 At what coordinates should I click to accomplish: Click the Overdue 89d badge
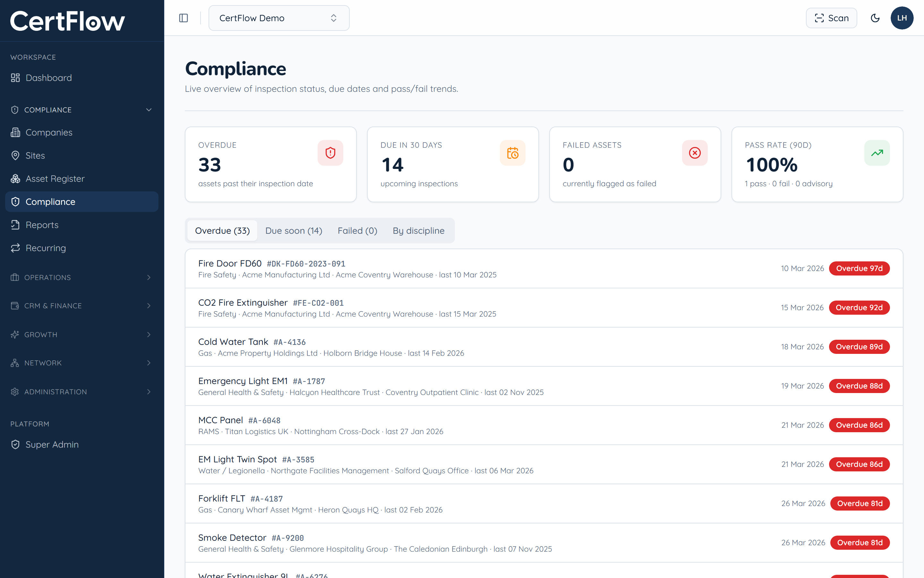[859, 347]
